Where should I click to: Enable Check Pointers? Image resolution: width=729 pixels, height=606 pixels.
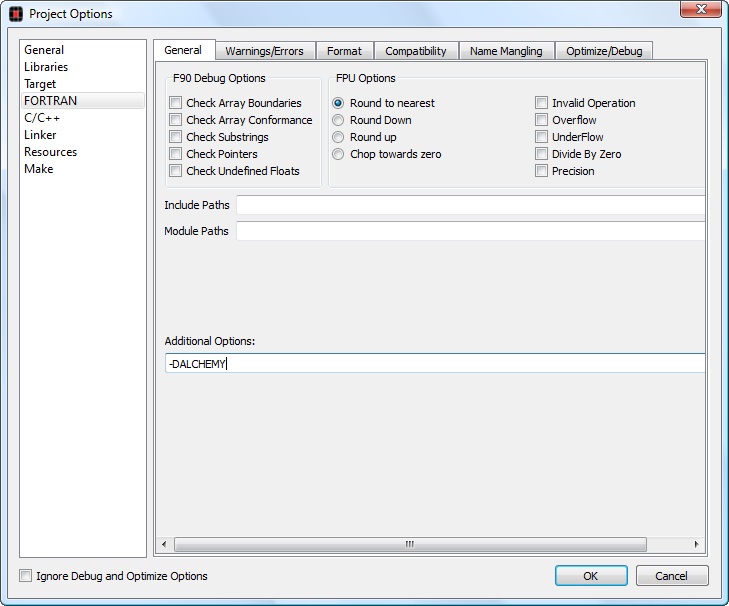click(x=175, y=154)
